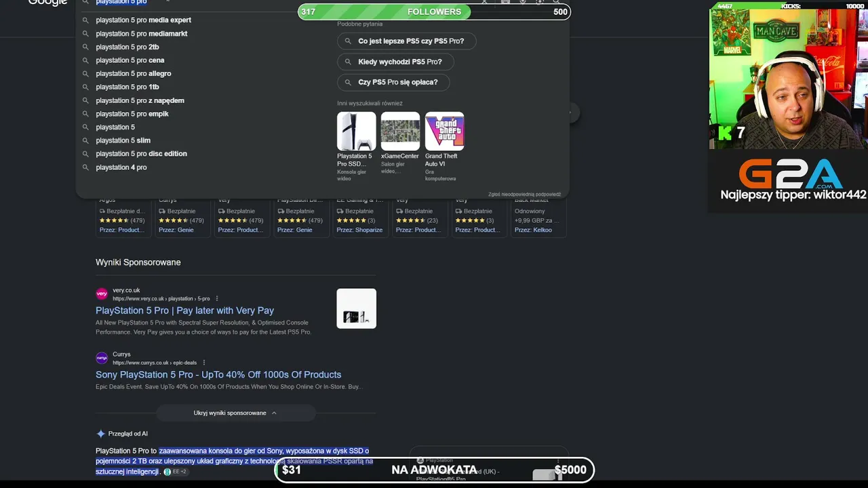Choose 'playstation 5 pro disc edition' suggestion
868x488 pixels.
(141, 154)
